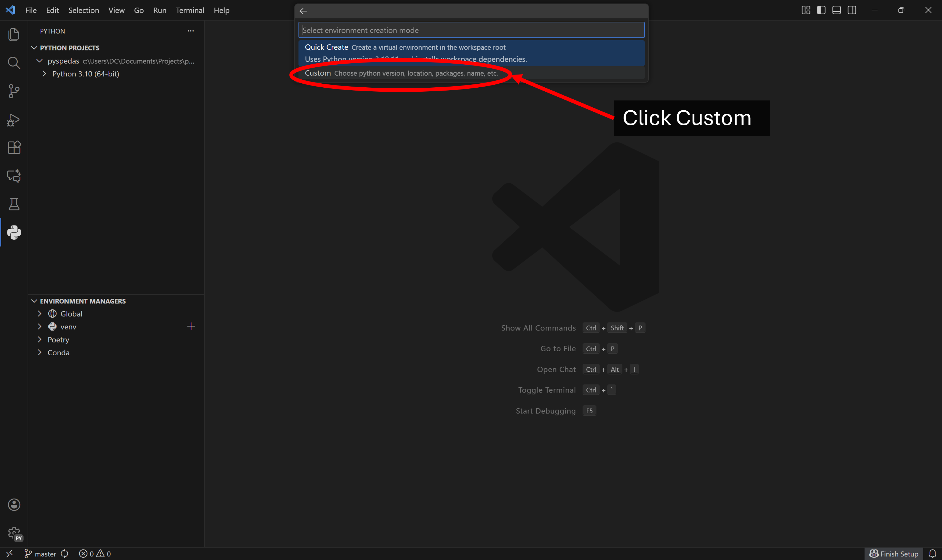Open the Accounts icon

click(14, 504)
